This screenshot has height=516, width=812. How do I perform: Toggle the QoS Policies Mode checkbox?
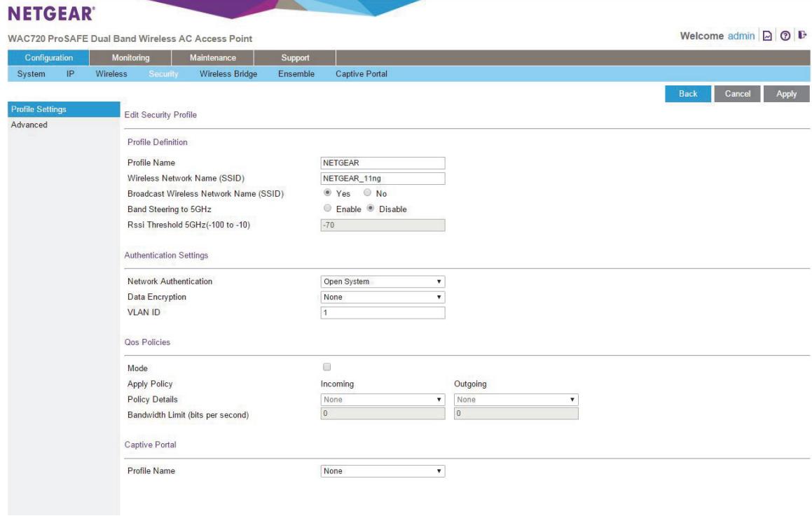[x=326, y=367]
